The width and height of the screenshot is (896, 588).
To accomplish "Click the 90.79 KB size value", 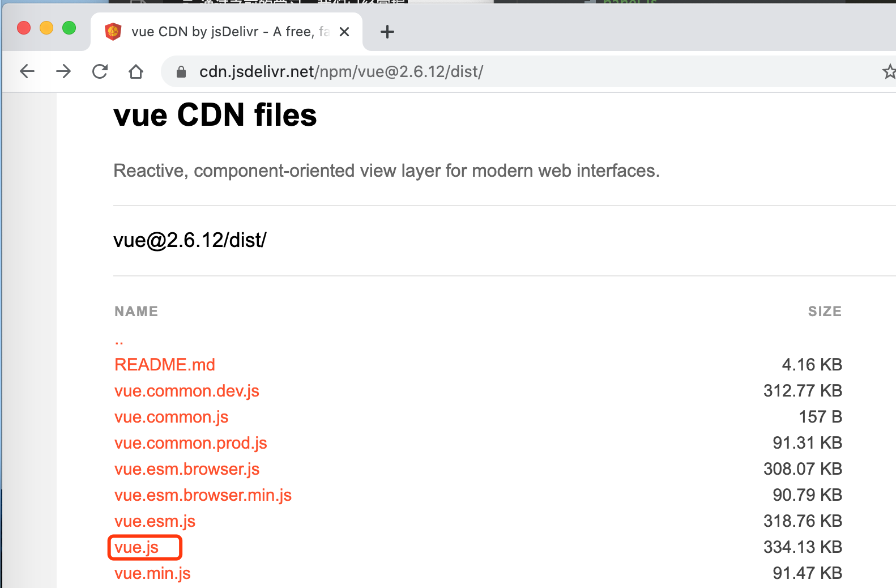I will tap(808, 495).
